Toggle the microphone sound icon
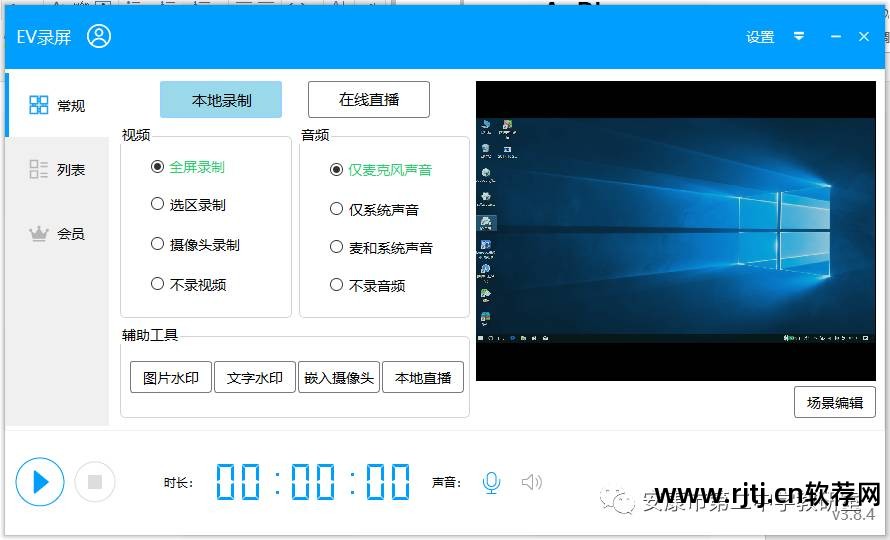The width and height of the screenshot is (890, 540). (x=491, y=483)
